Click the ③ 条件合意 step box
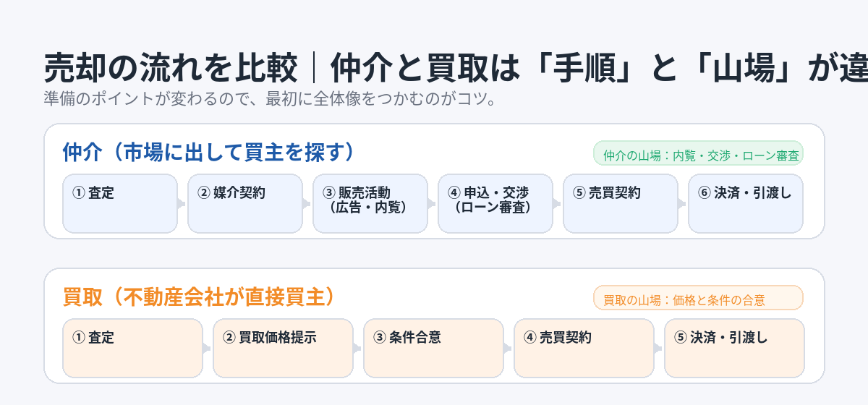Image resolution: width=868 pixels, height=405 pixels. [x=434, y=348]
